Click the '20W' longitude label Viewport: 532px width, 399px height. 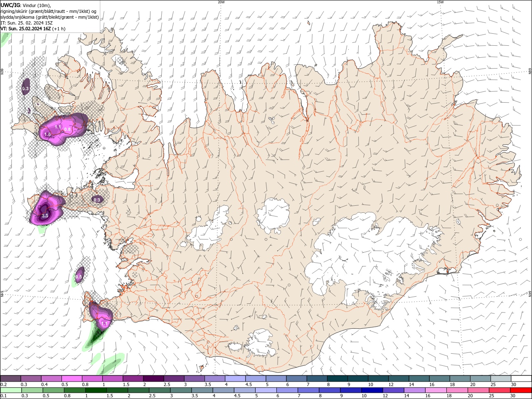[221, 2]
